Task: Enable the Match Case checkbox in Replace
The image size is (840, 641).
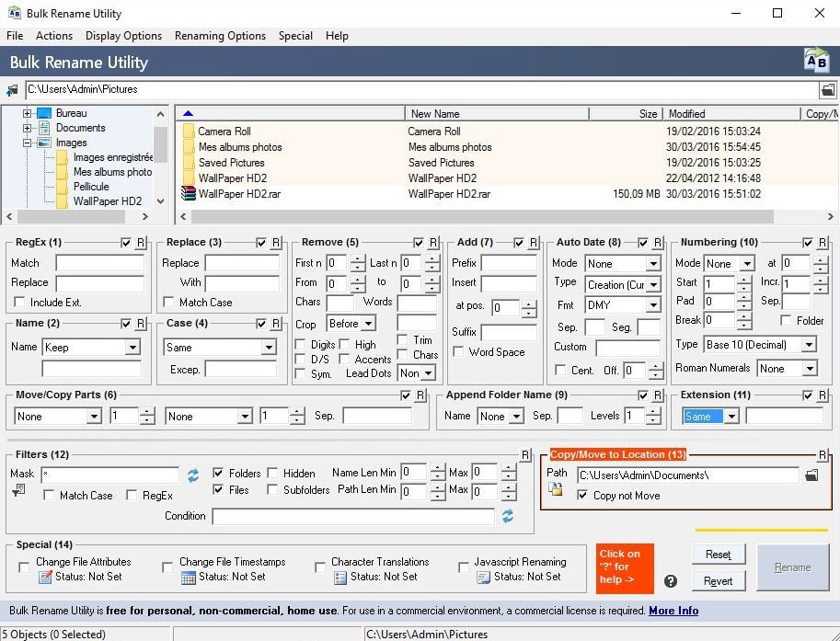Action: pos(168,303)
